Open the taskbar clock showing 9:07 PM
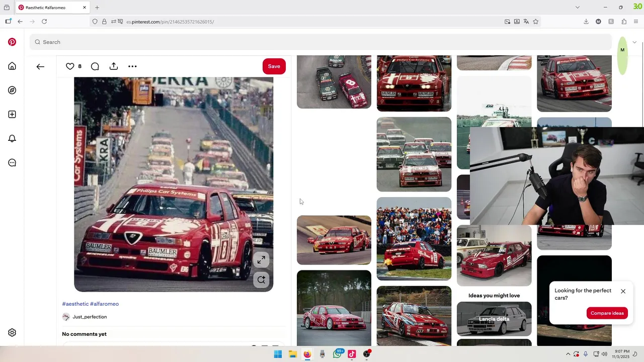644x362 pixels. click(622, 354)
